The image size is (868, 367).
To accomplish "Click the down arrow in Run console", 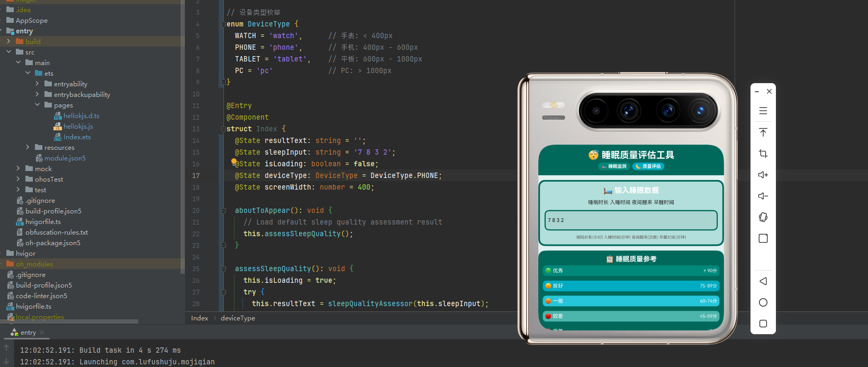I will tap(6, 361).
